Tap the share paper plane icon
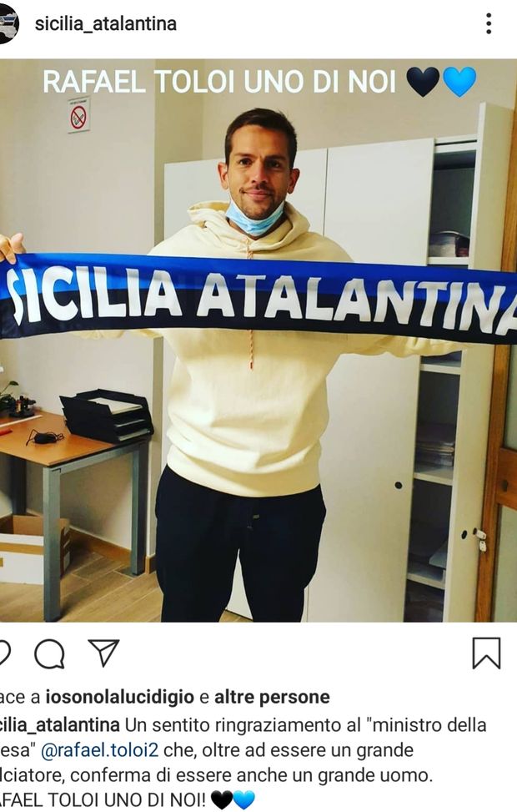 coord(103,653)
